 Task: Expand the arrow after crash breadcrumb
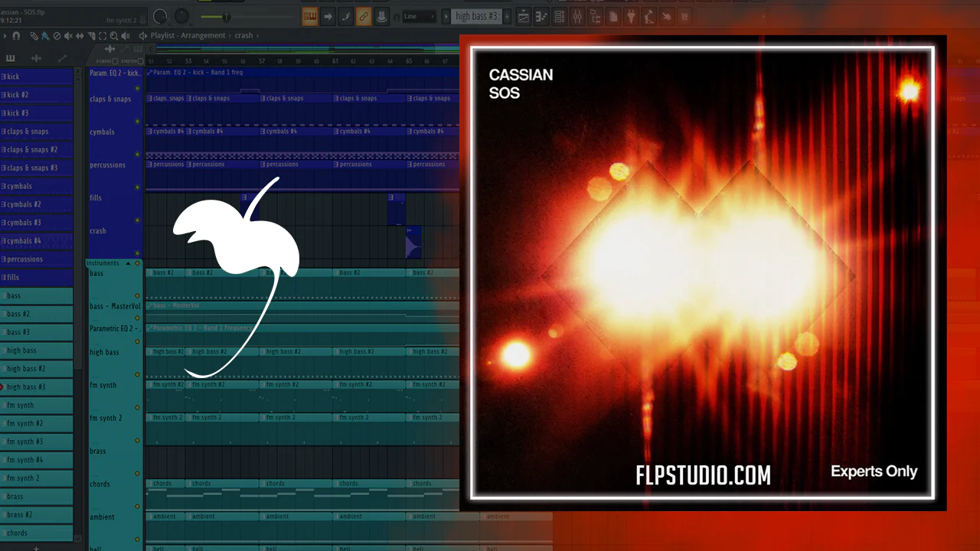click(258, 35)
